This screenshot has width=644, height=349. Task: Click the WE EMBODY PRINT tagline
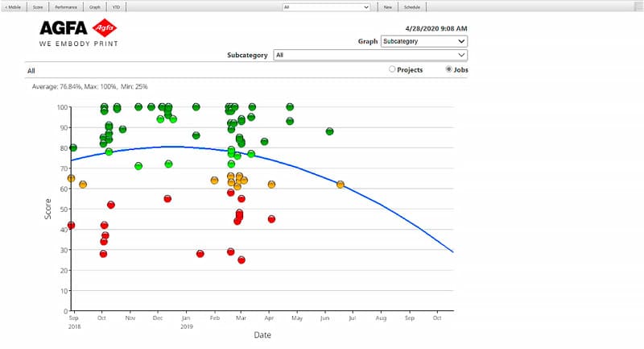[78, 44]
